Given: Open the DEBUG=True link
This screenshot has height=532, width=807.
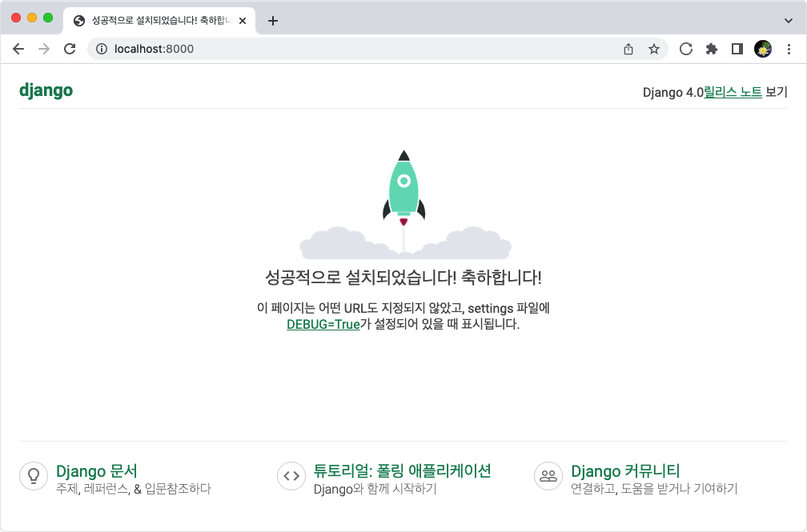Looking at the screenshot, I should [323, 324].
